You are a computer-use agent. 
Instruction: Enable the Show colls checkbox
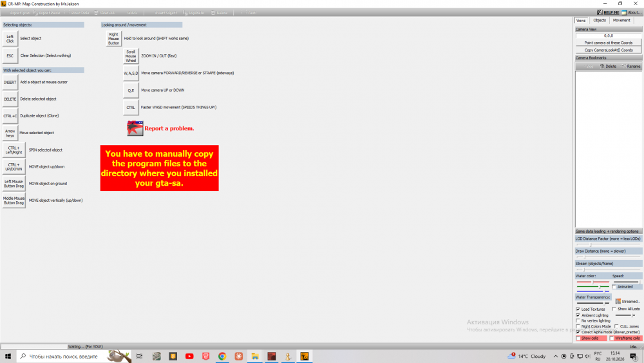[578, 338]
